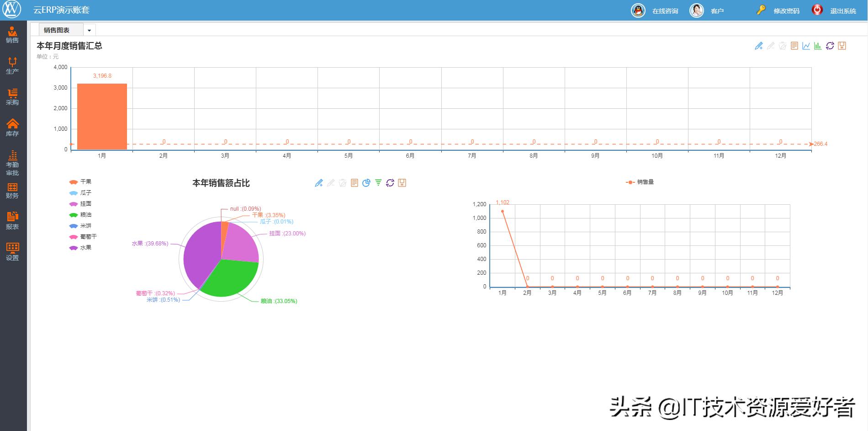Screen dimensions: 868x431
Task: Open the 销售图表 tab dropdown arrow
Action: coord(90,29)
